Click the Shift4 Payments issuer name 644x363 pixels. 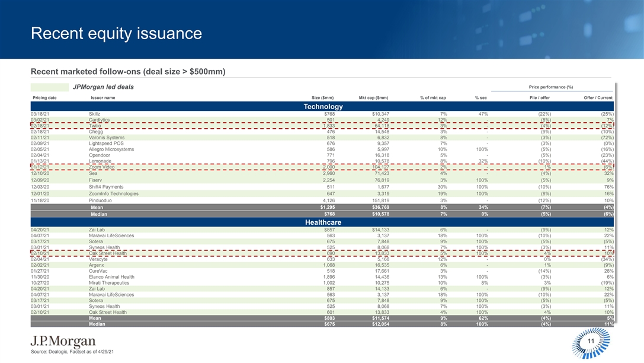(x=107, y=186)
